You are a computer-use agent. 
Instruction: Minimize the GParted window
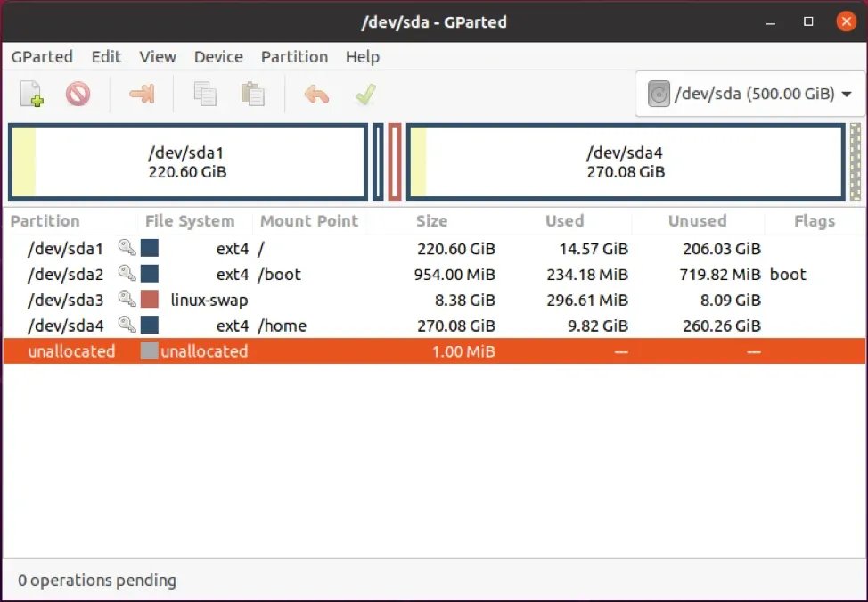[771, 22]
